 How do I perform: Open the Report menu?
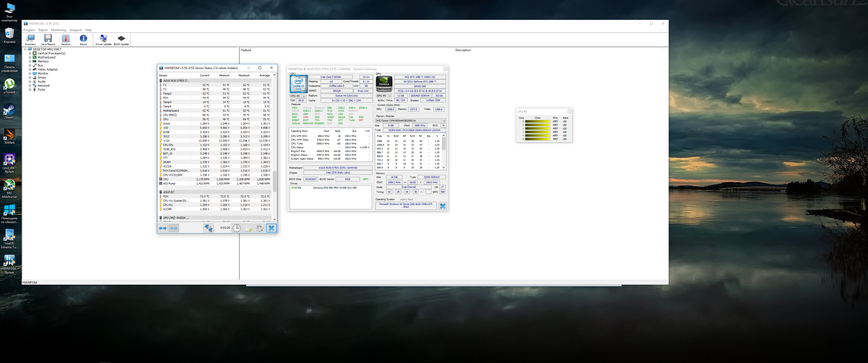(x=43, y=30)
